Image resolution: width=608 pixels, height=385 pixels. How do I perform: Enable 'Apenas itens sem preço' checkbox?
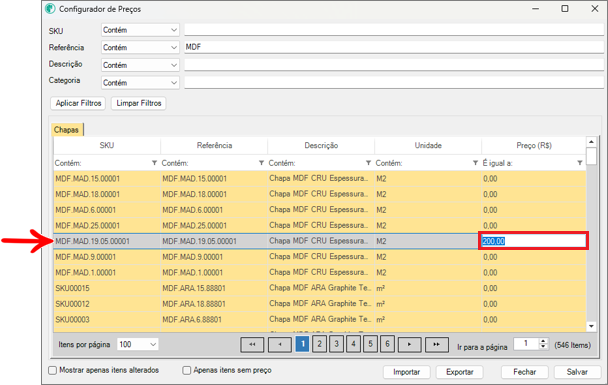pos(187,370)
